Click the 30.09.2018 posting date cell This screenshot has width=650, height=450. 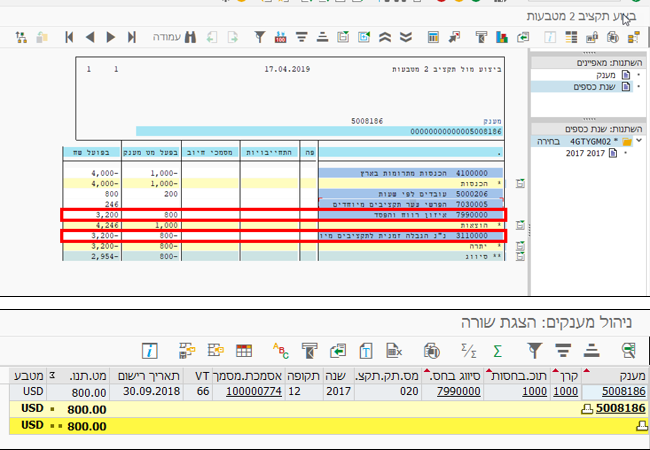[x=152, y=392]
